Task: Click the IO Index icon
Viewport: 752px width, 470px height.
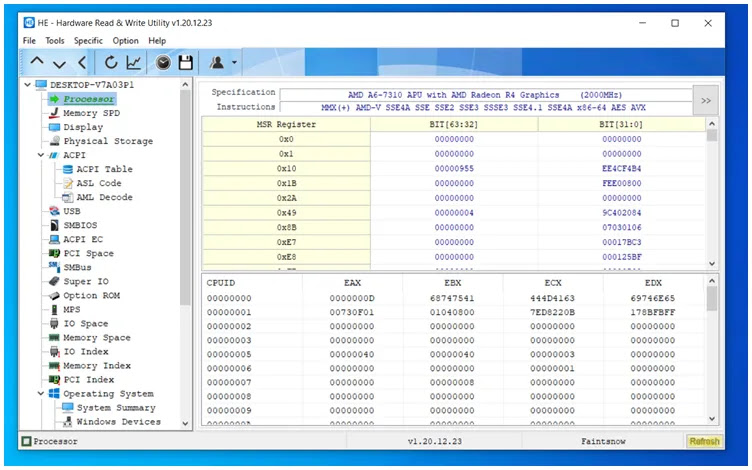Action: pyautogui.click(x=55, y=352)
